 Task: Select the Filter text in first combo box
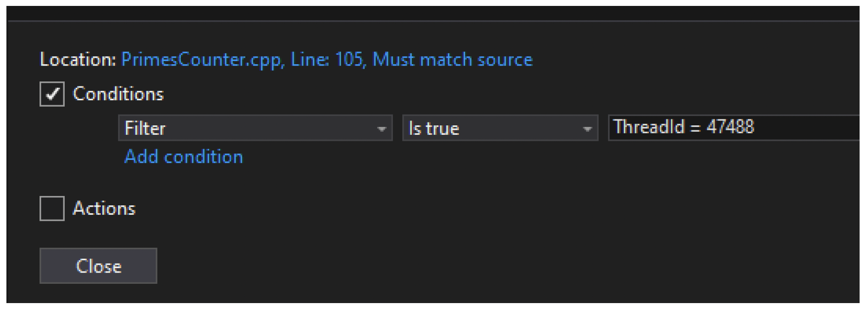[x=145, y=128]
